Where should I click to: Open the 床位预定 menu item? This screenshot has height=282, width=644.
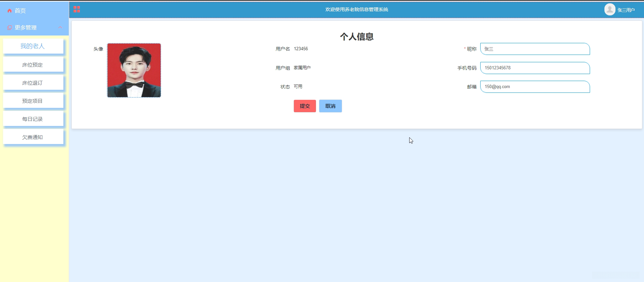(x=33, y=65)
